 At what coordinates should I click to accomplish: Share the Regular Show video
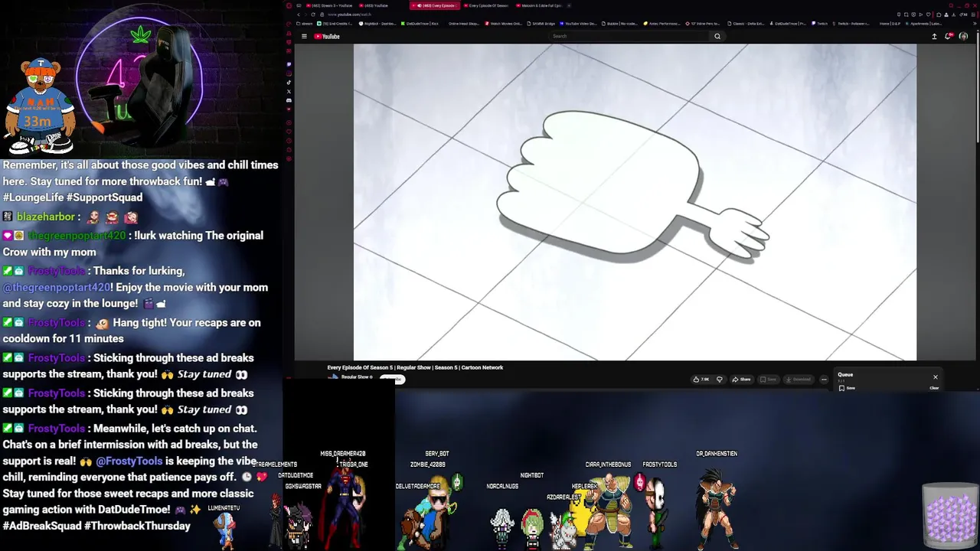click(741, 379)
